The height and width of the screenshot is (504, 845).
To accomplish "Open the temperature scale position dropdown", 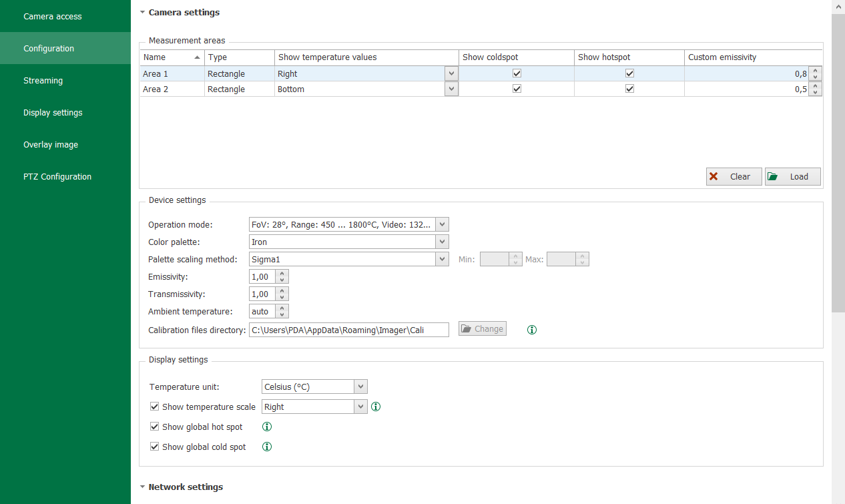I will pos(360,407).
